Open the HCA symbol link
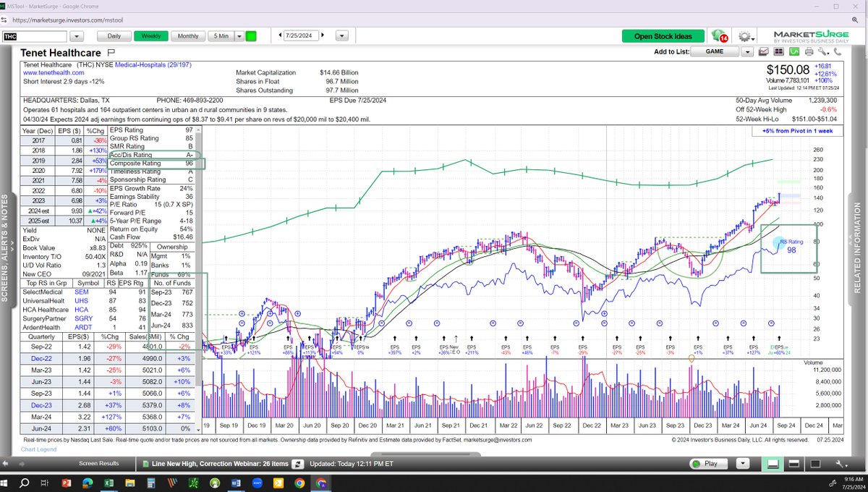868x492 pixels. coord(82,308)
